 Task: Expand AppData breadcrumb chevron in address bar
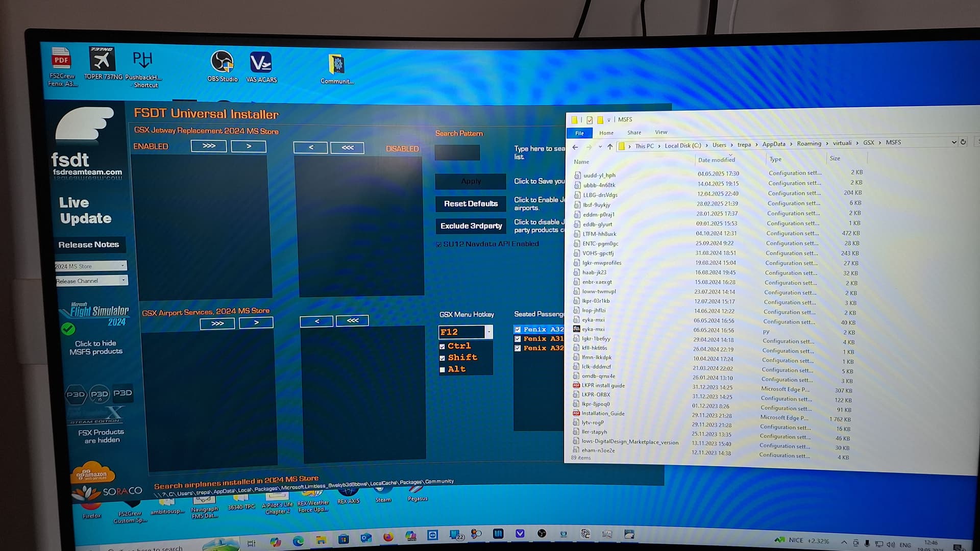(x=791, y=144)
